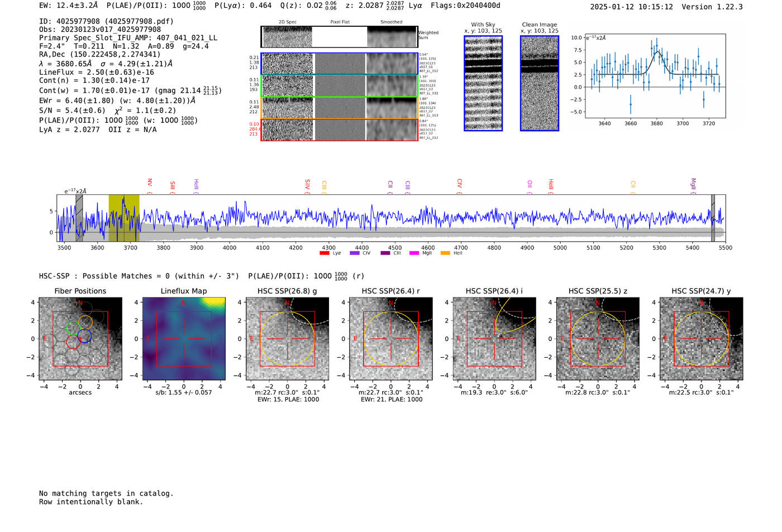This screenshot has width=782, height=532.
Task: Click the 'S/N = 5.4(±0.6)' line
Action: (107, 110)
